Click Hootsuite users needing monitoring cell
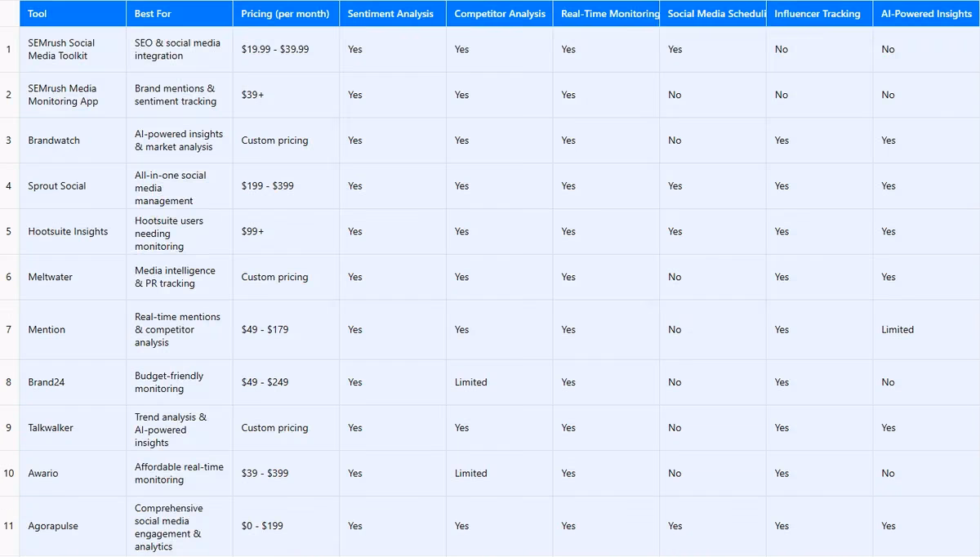The width and height of the screenshot is (980, 557). (180, 232)
